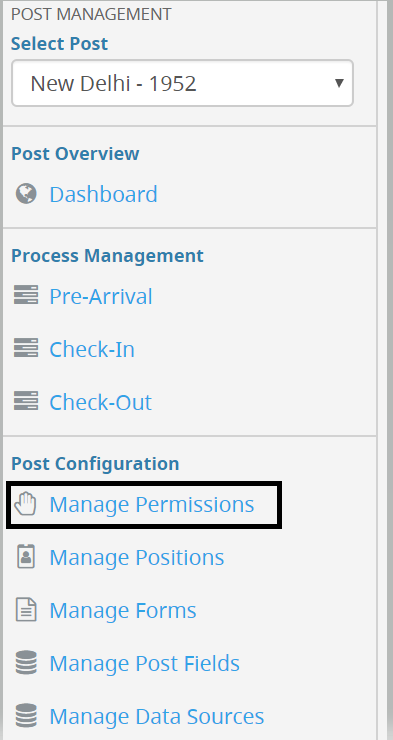Open the Check-In process link
The image size is (393, 740).
92,349
